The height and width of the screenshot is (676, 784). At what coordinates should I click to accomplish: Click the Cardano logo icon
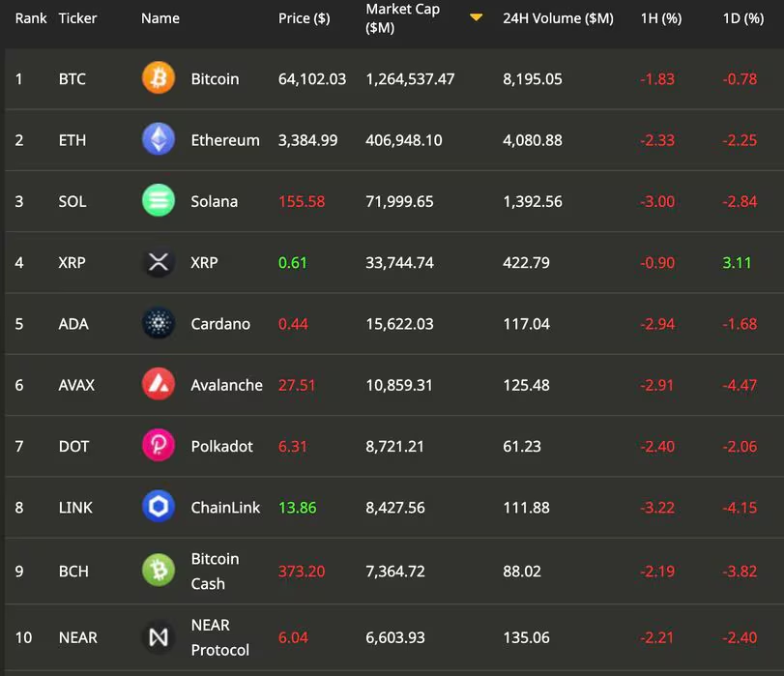tap(159, 323)
